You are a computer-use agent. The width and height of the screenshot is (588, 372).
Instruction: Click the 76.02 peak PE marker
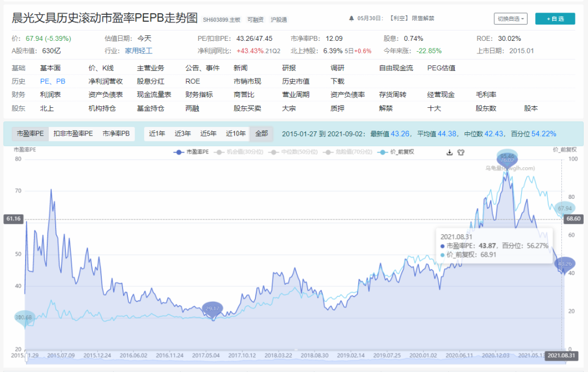click(x=507, y=161)
